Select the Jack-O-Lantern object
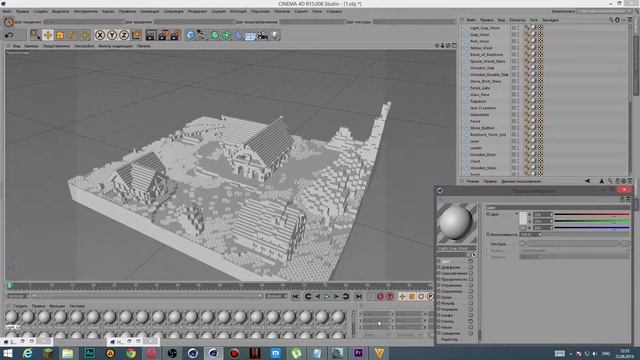This screenshot has width=640, height=360. pyautogui.click(x=483, y=108)
